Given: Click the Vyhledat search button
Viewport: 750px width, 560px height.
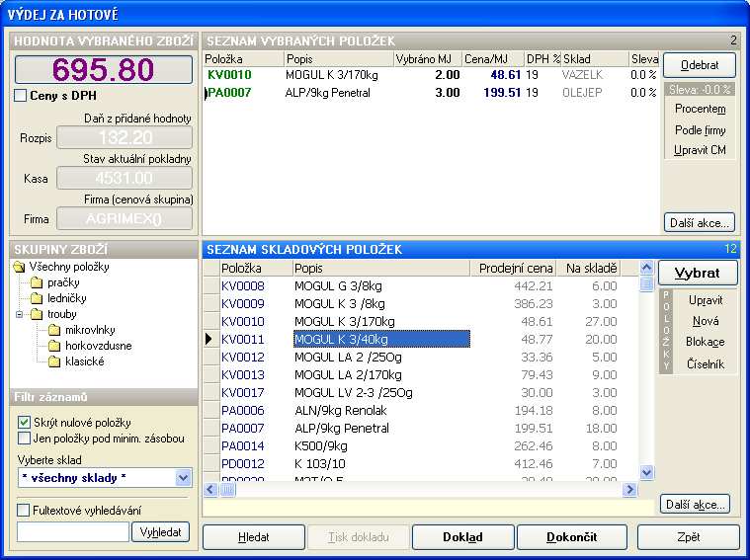Looking at the screenshot, I should click(x=160, y=531).
